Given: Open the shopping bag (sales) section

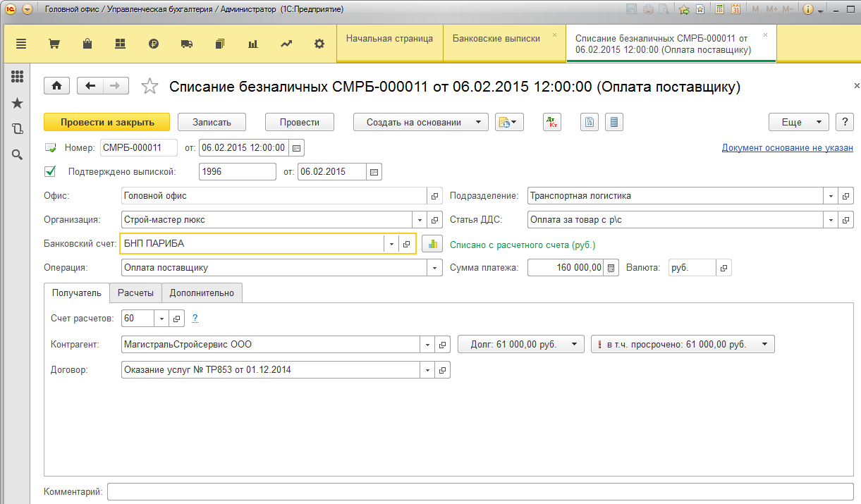Looking at the screenshot, I should click(x=87, y=44).
